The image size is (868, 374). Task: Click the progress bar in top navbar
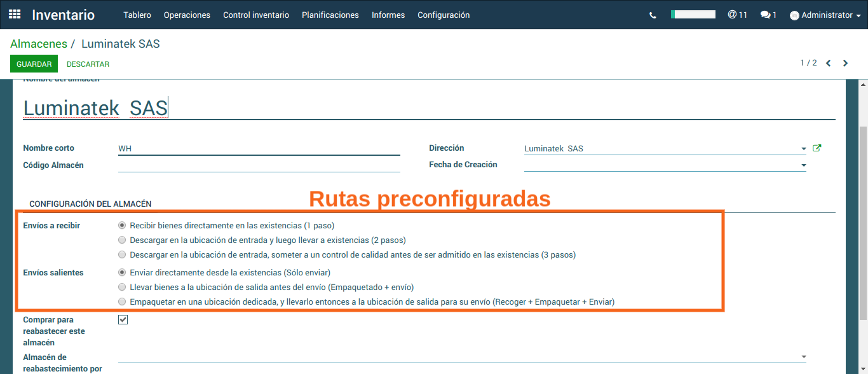pyautogui.click(x=693, y=14)
